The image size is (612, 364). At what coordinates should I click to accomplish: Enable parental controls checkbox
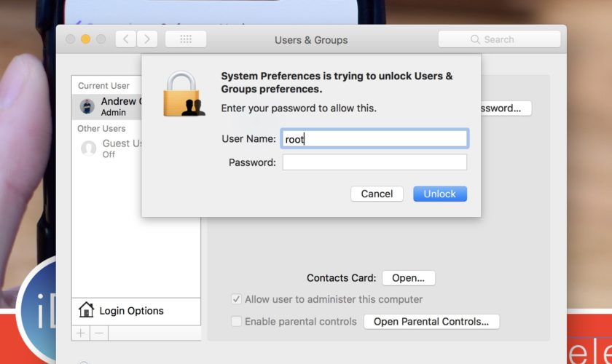237,321
